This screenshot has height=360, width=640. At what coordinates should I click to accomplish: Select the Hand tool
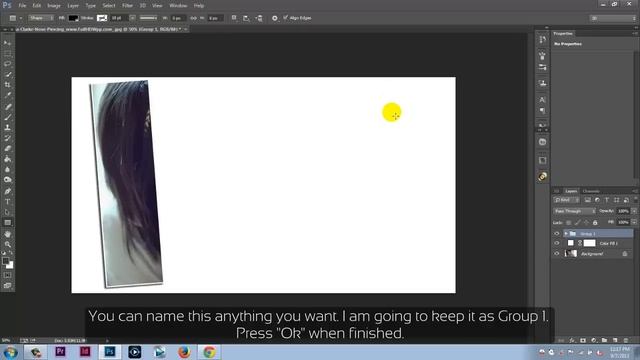[x=7, y=234]
